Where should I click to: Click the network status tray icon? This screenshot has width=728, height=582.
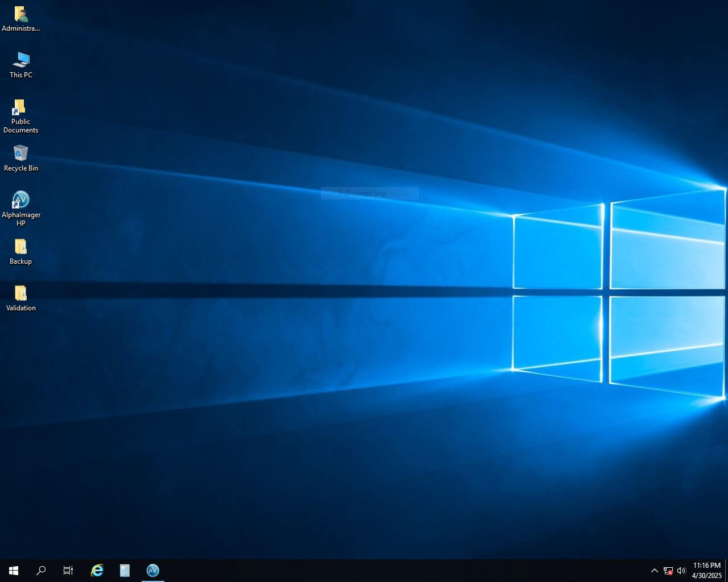tap(668, 571)
